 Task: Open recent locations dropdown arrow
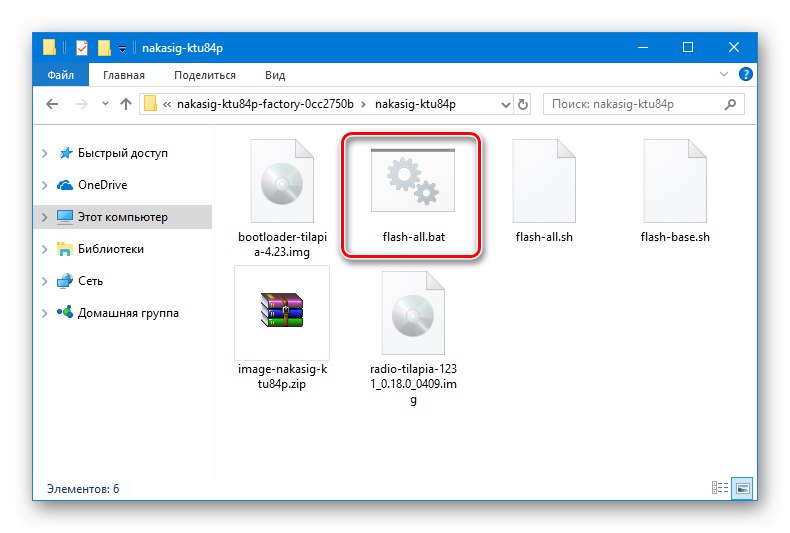pyautogui.click(x=105, y=104)
